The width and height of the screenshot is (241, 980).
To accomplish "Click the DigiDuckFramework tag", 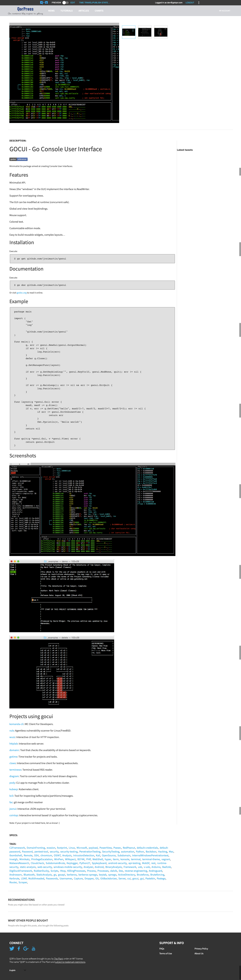I will tap(21, 871).
